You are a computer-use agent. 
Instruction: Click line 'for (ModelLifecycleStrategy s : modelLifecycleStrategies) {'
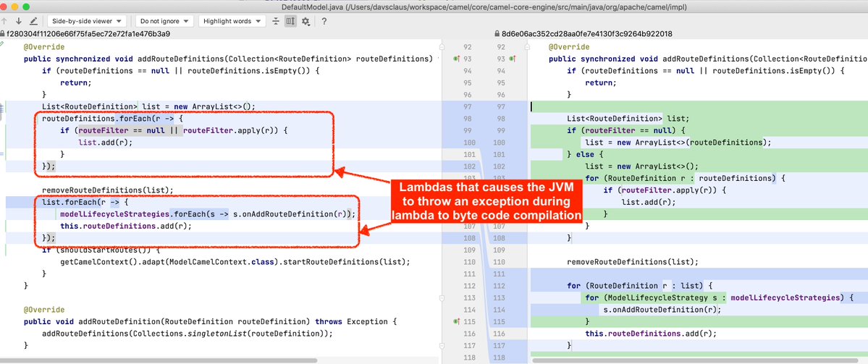click(719, 297)
